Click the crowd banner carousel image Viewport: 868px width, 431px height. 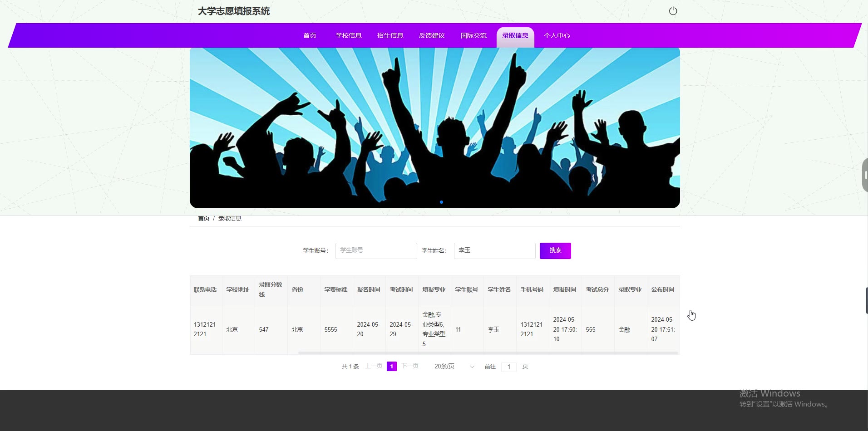coord(435,127)
